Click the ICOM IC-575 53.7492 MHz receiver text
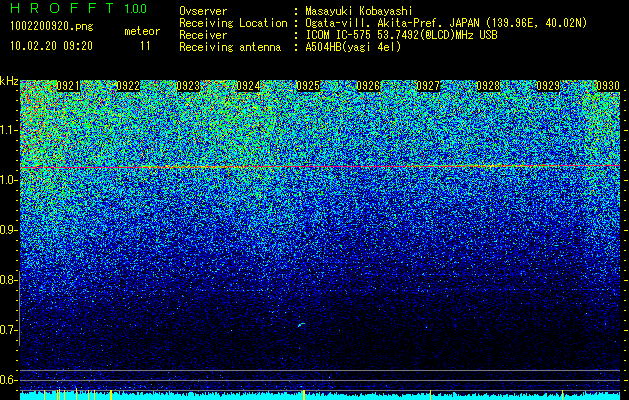Viewport: 629px width, 400px height. pos(401,35)
